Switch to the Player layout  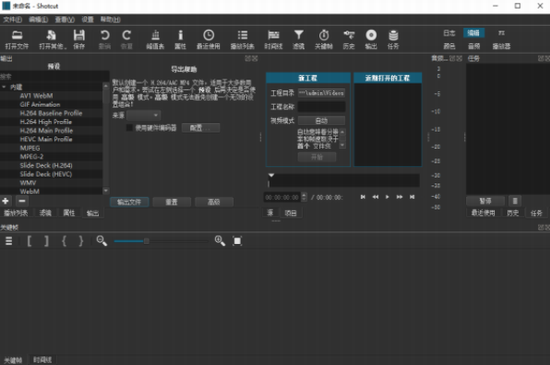(x=501, y=46)
